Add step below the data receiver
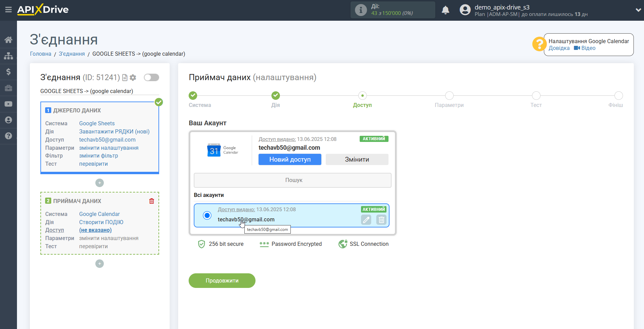The width and height of the screenshot is (644, 329). [99, 264]
